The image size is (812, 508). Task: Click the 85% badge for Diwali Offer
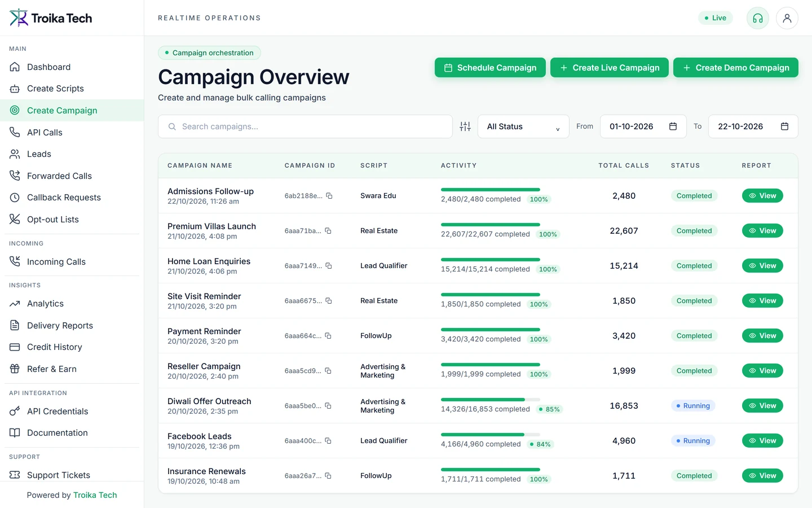click(549, 409)
